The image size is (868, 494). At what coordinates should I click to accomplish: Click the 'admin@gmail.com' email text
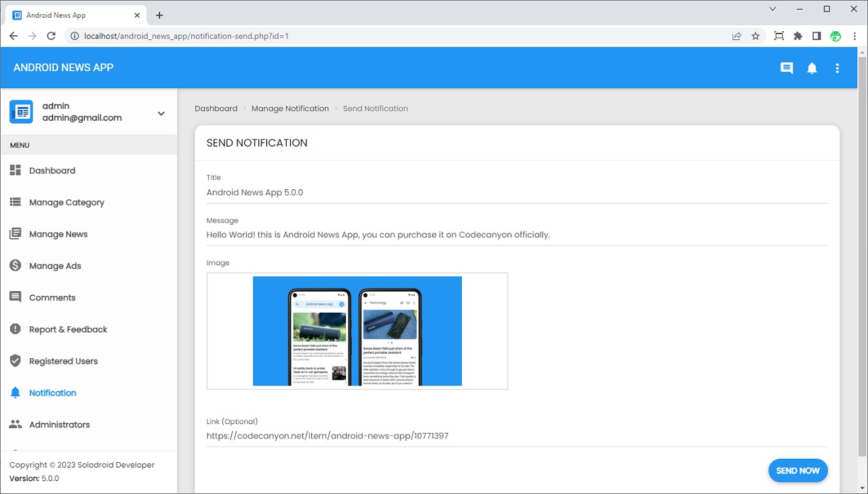(x=82, y=118)
